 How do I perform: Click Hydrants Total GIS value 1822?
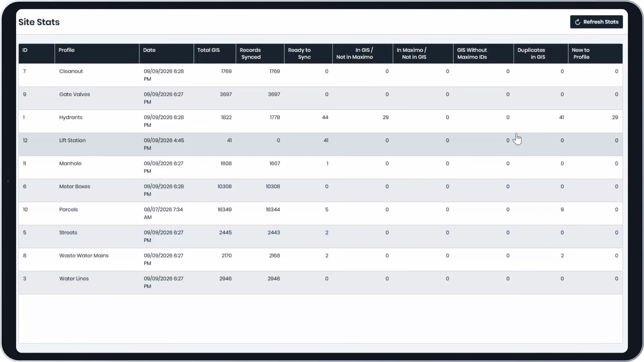[226, 117]
